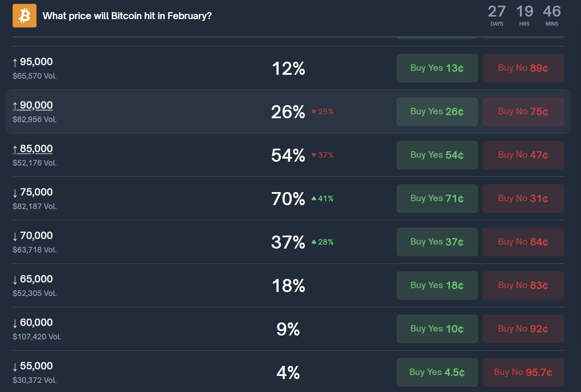The image size is (581, 392).
Task: Expand the ↓60,000 outcome row
Action: [x=288, y=329]
